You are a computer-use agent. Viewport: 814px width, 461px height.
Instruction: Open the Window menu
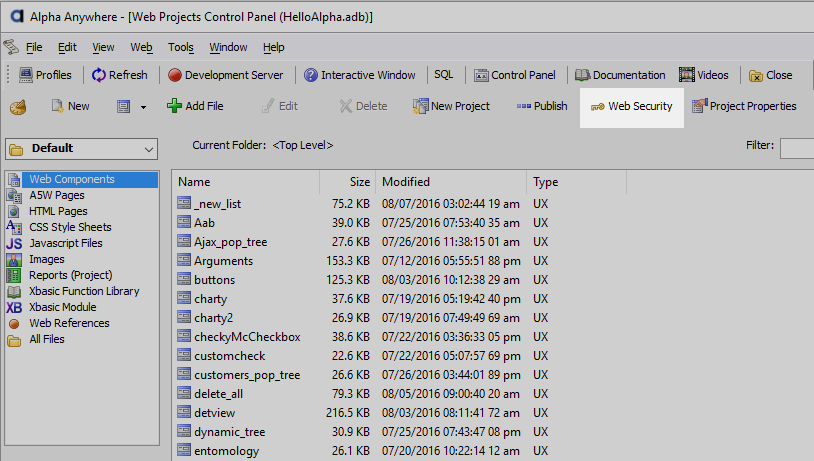point(228,47)
